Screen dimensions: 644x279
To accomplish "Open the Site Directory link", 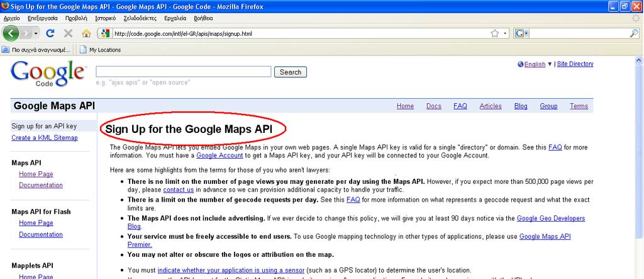I will pyautogui.click(x=575, y=64).
